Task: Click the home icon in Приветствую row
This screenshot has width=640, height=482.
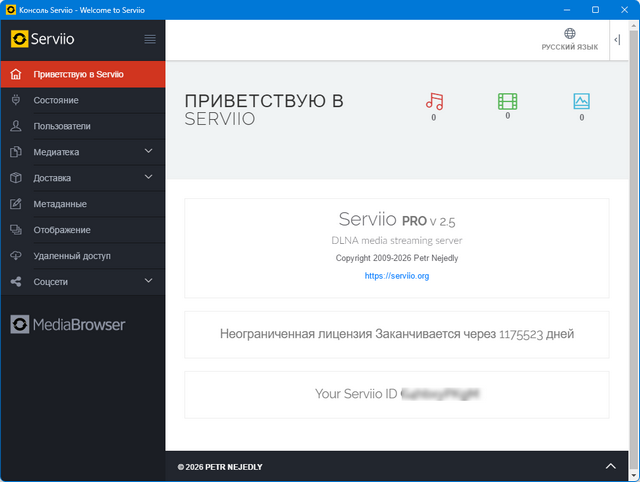Action: pyautogui.click(x=16, y=74)
